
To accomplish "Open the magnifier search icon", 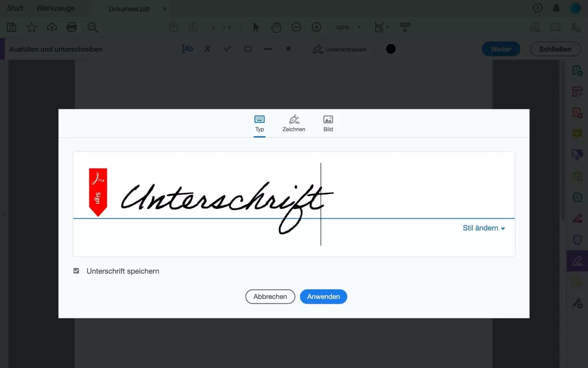I will coord(92,28).
